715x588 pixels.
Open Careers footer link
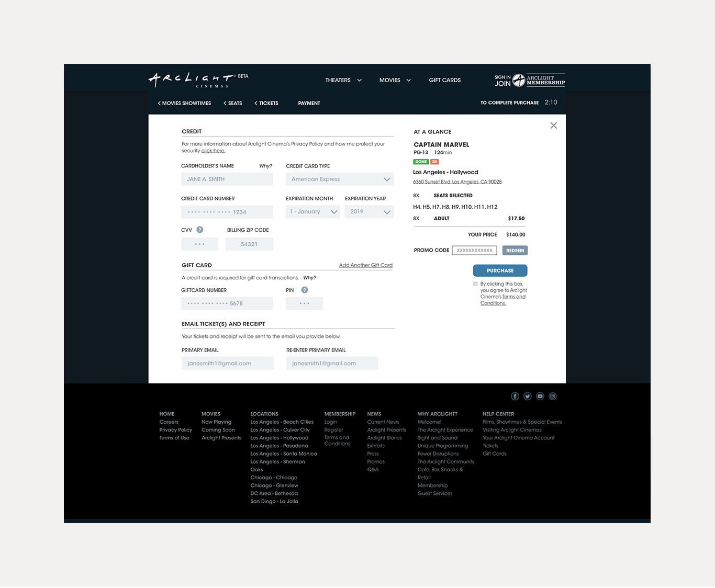pyautogui.click(x=169, y=422)
